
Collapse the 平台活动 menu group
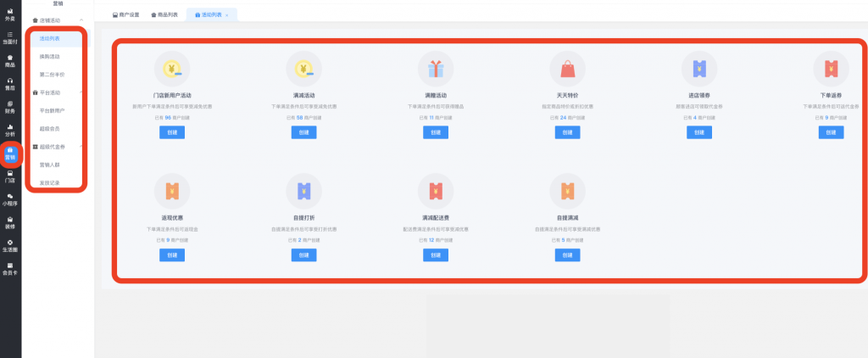click(81, 92)
